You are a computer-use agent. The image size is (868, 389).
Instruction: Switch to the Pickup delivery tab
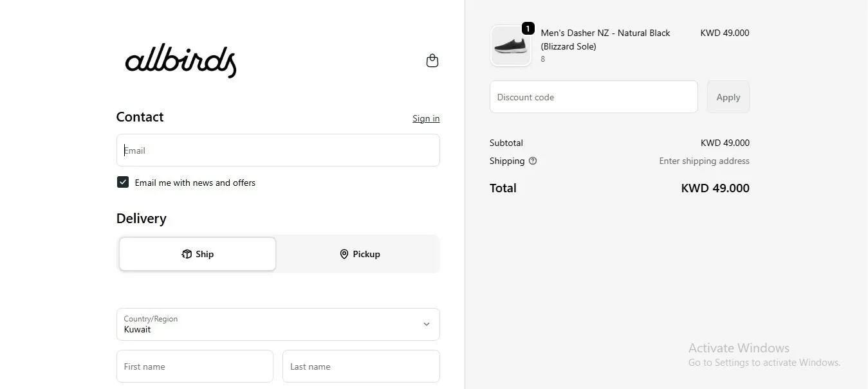tap(360, 254)
